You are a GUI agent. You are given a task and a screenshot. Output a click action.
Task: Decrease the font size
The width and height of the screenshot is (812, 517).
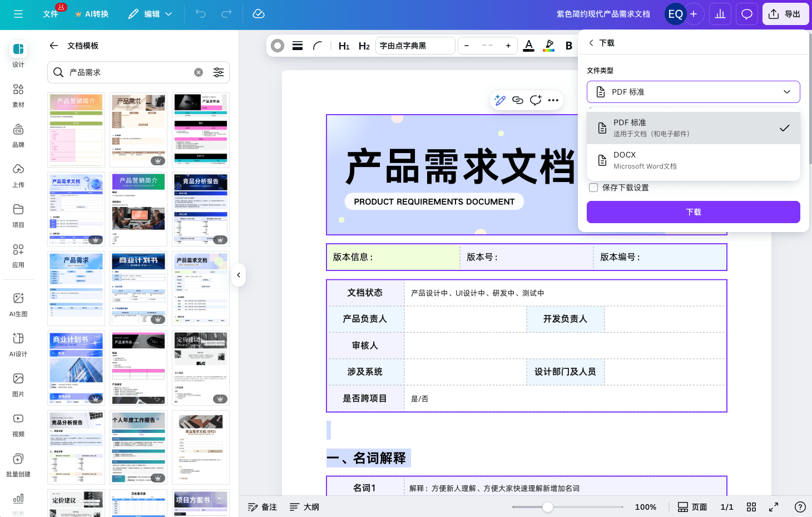pos(467,46)
